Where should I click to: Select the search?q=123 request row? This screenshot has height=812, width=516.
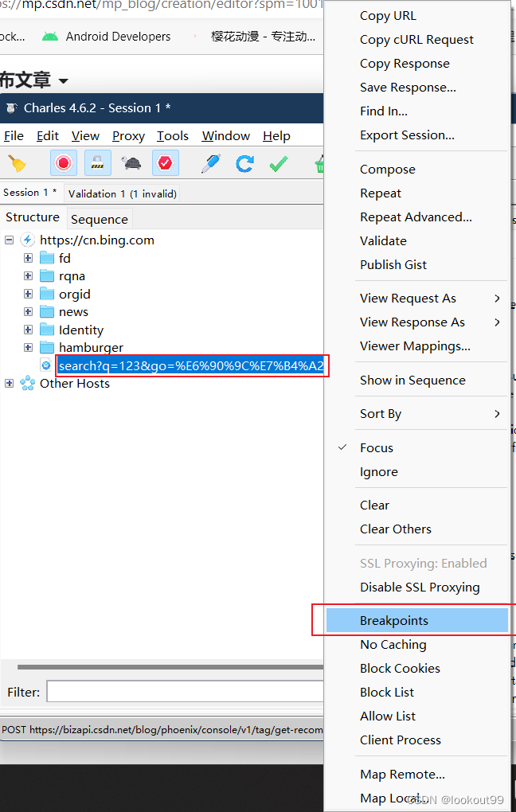[191, 366]
